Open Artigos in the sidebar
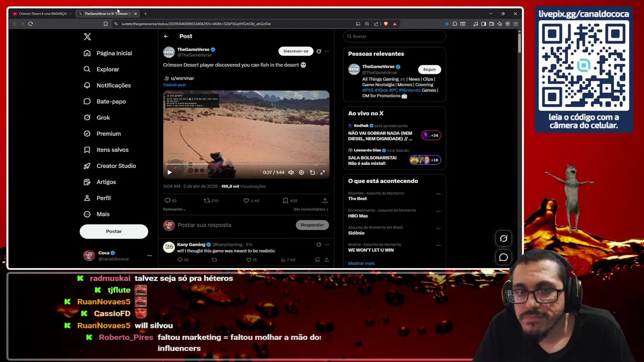This screenshot has height=362, width=644. [100, 182]
